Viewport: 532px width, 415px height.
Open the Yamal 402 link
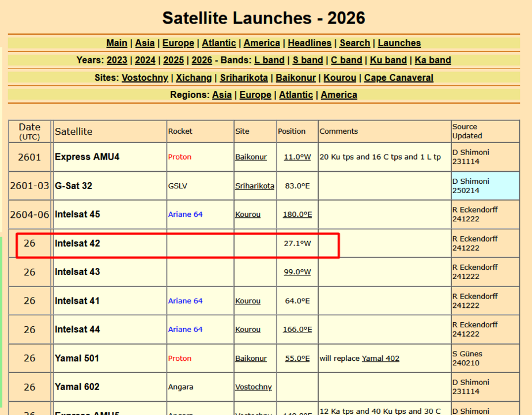[380, 359]
